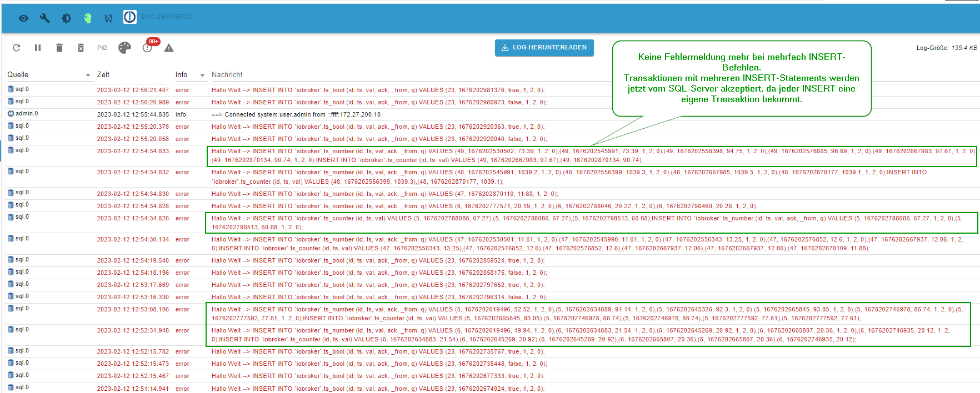Image resolution: width=980 pixels, height=393 pixels.
Task: Select timestamp 2023-02-12 12:54:30.134
Action: [133, 239]
